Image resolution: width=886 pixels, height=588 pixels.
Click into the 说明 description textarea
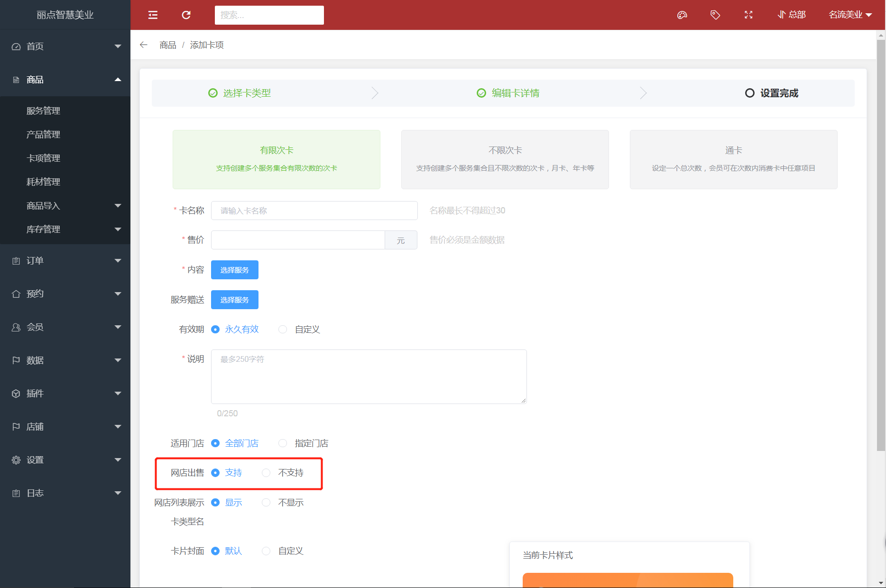[x=369, y=377]
